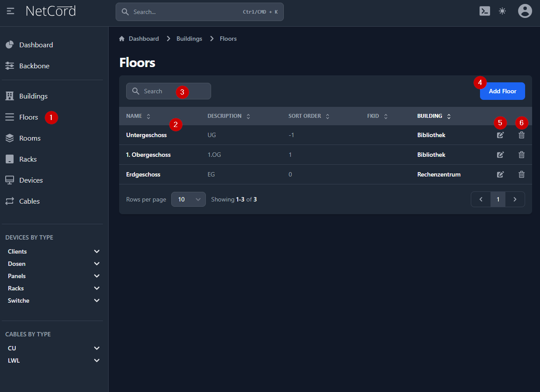Screen dimensions: 540x392
Task: Toggle light/dark theme sun icon
Action: (502, 11)
